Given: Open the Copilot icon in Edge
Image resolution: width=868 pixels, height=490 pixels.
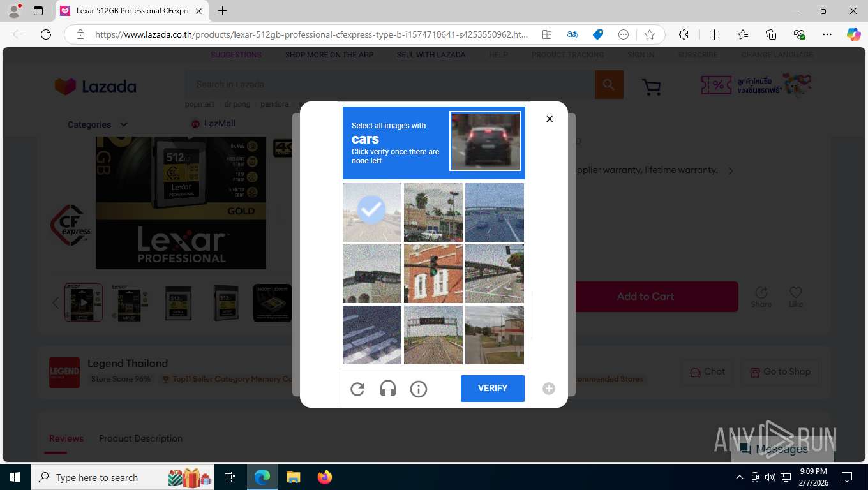Looking at the screenshot, I should 854,34.
